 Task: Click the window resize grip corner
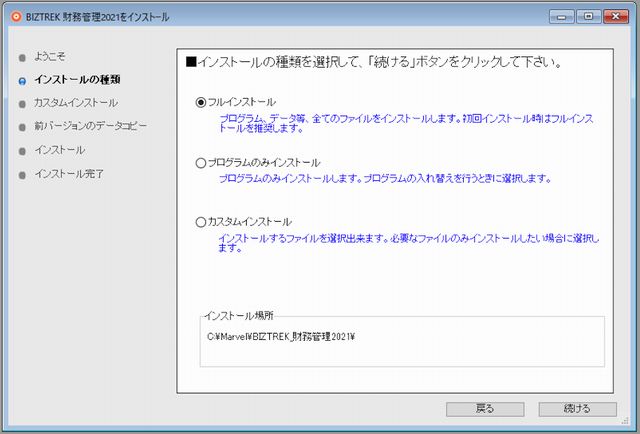625,421
